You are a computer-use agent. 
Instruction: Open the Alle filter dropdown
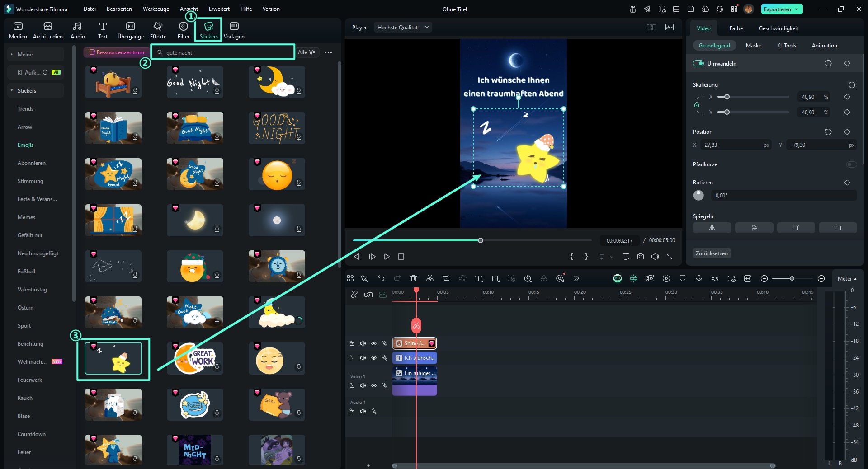click(307, 52)
